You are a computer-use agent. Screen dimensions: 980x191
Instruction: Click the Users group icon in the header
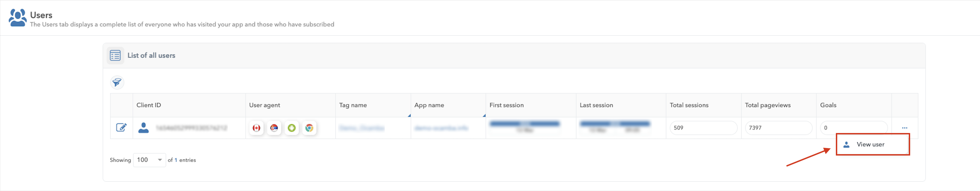click(17, 17)
